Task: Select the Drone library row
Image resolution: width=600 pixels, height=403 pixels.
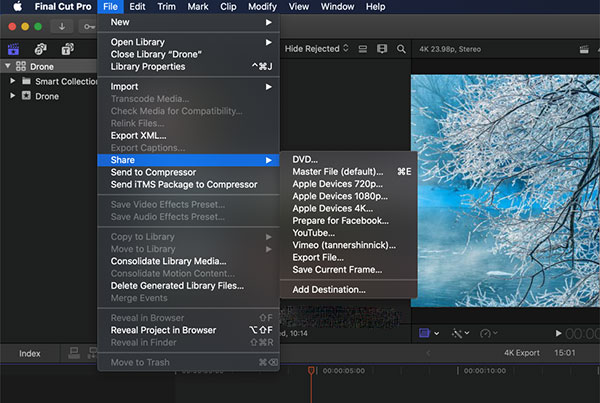Action: pos(49,66)
